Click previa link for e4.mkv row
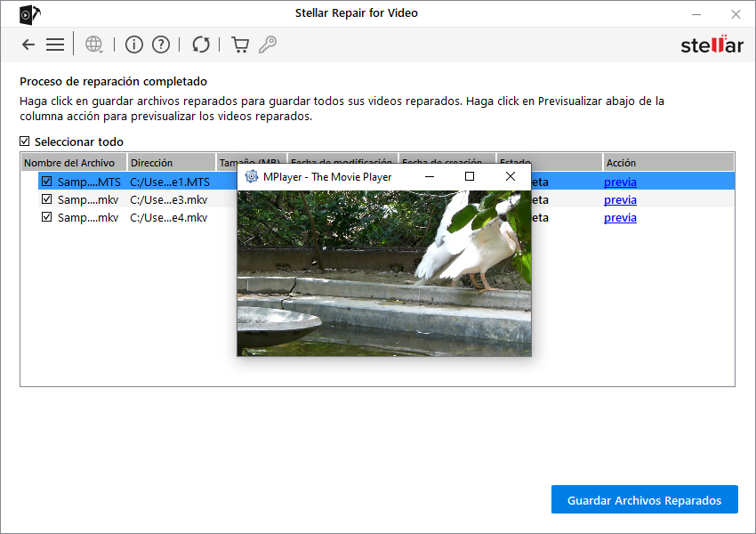This screenshot has height=534, width=756. tap(620, 217)
